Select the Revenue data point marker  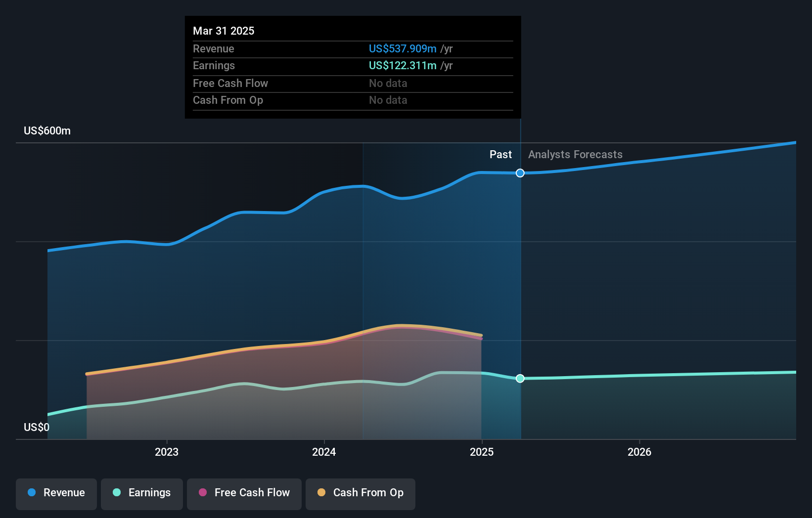[520, 173]
